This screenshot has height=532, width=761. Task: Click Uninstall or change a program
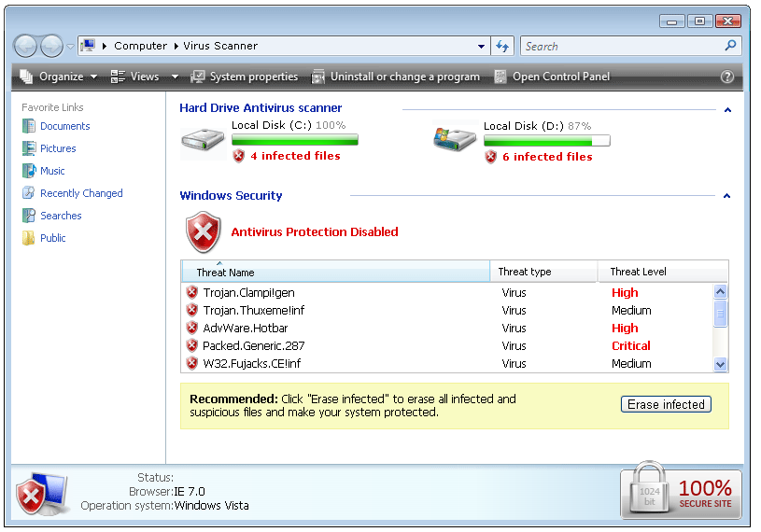(395, 77)
